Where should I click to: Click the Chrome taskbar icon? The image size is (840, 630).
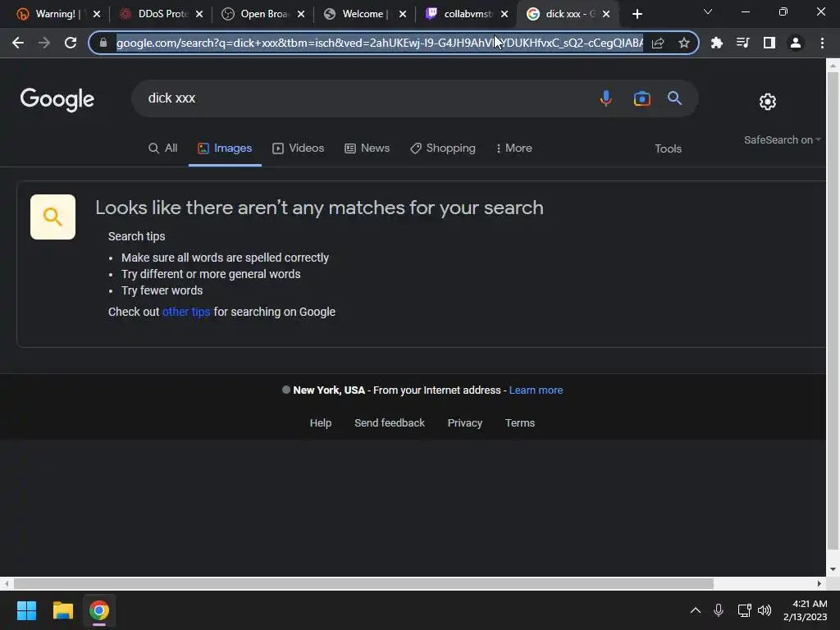pos(98,610)
